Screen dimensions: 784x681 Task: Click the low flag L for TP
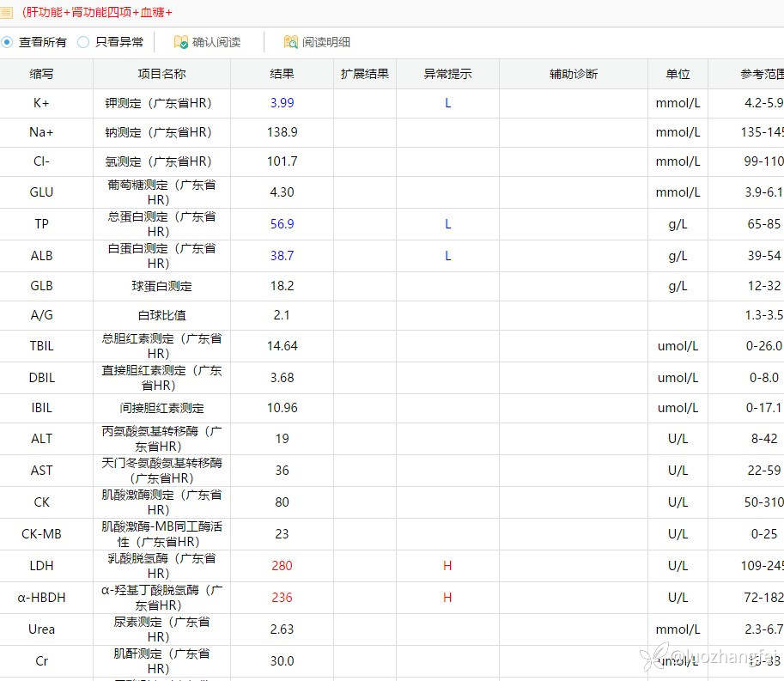point(447,224)
